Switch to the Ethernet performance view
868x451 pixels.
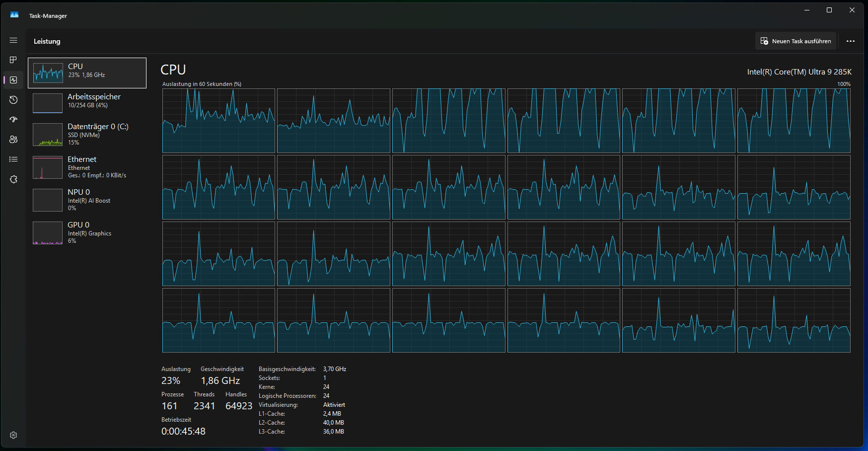[87, 167]
